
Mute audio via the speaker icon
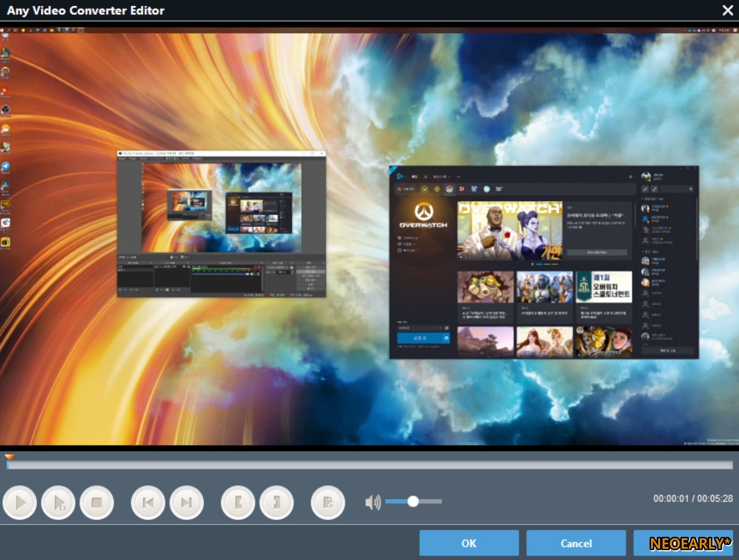point(372,502)
